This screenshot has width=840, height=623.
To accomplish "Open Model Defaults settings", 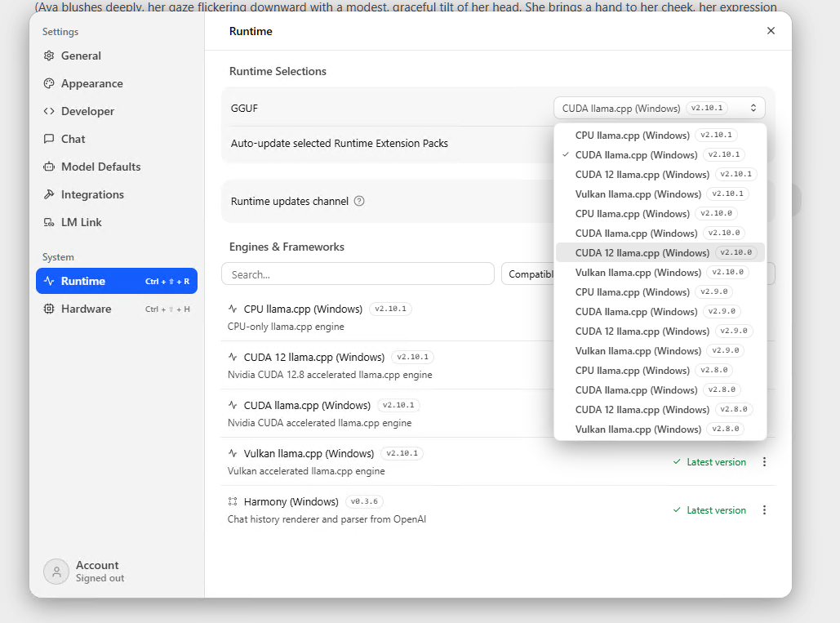I will [117, 167].
